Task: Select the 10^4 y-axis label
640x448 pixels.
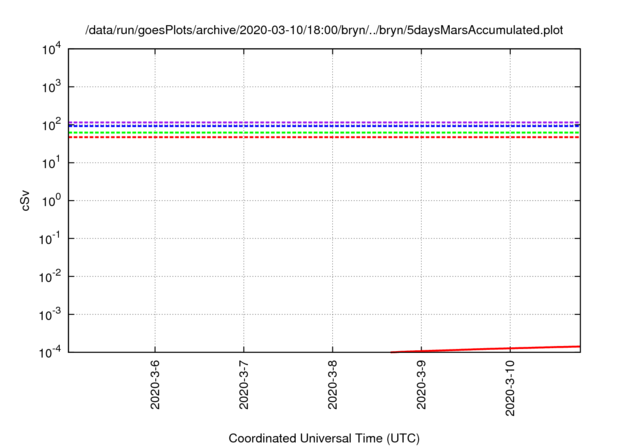Action: (x=51, y=50)
